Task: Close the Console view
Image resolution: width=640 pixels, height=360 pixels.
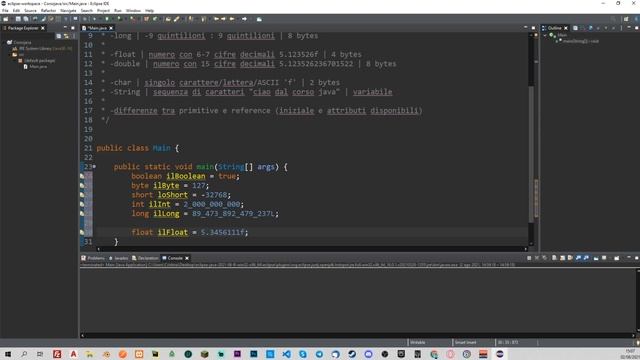Action: 187,258
